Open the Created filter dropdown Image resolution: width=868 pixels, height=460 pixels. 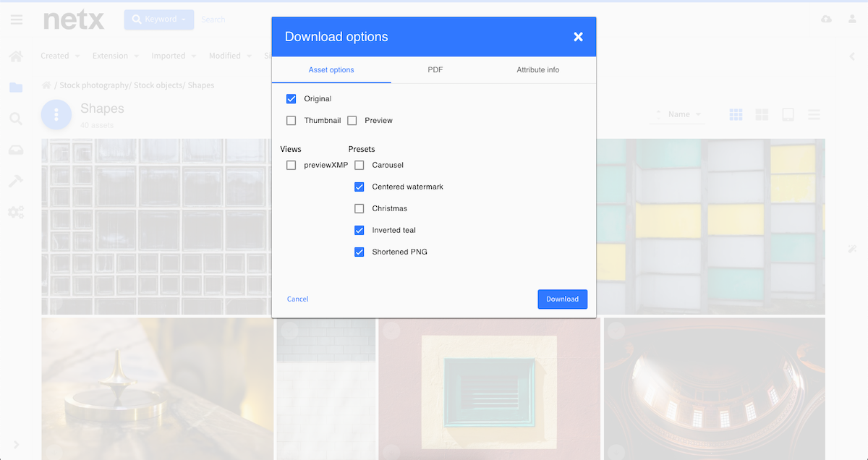pyautogui.click(x=59, y=56)
